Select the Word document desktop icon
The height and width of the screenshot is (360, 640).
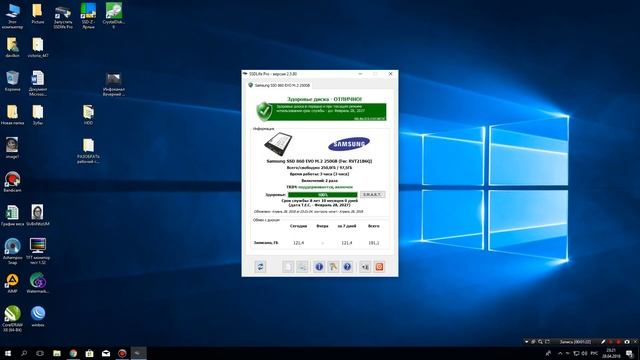pos(38,83)
